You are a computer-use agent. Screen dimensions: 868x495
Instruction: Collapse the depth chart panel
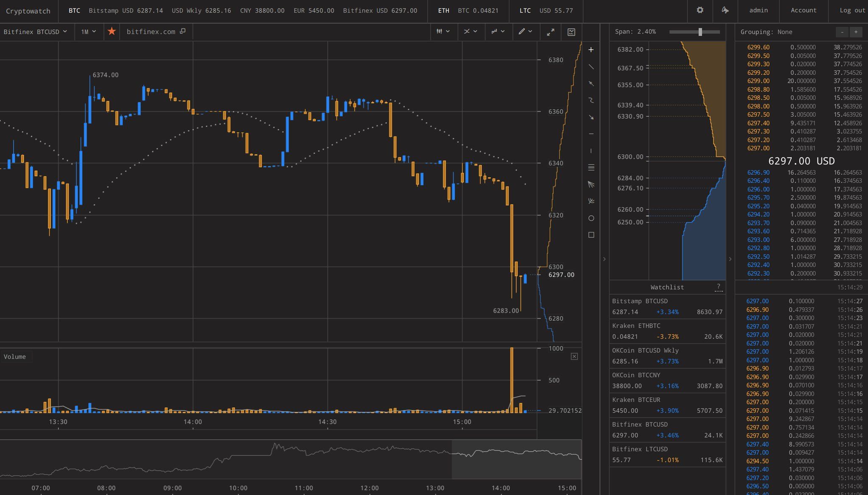point(604,259)
